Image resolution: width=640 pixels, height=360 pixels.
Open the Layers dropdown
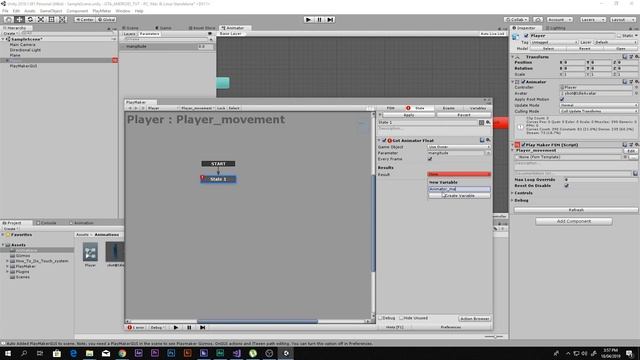593,20
